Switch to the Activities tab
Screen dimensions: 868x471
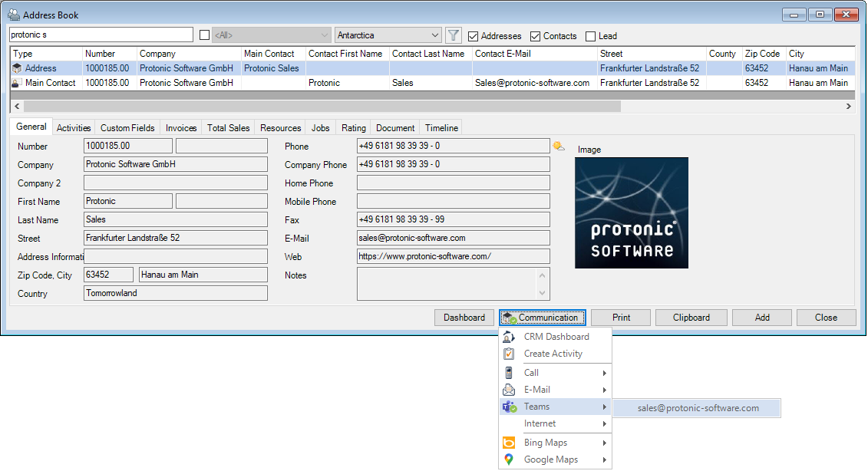coord(74,128)
